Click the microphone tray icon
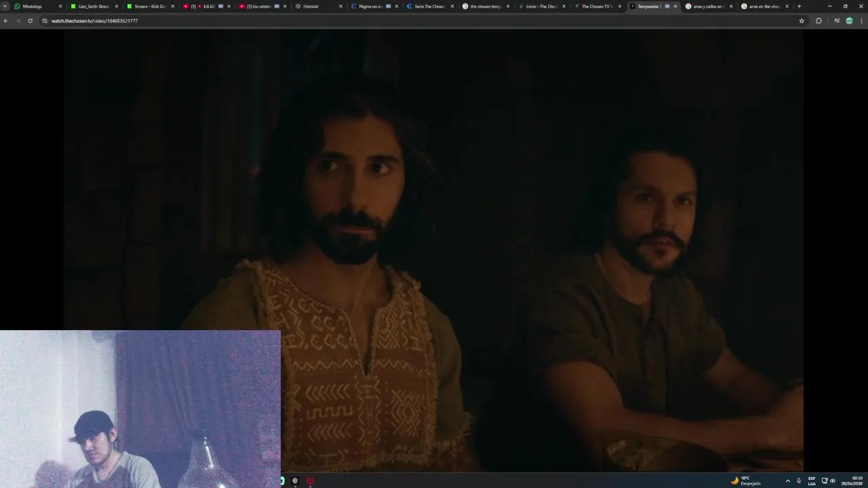Viewport: 868px width, 488px height. (x=799, y=481)
